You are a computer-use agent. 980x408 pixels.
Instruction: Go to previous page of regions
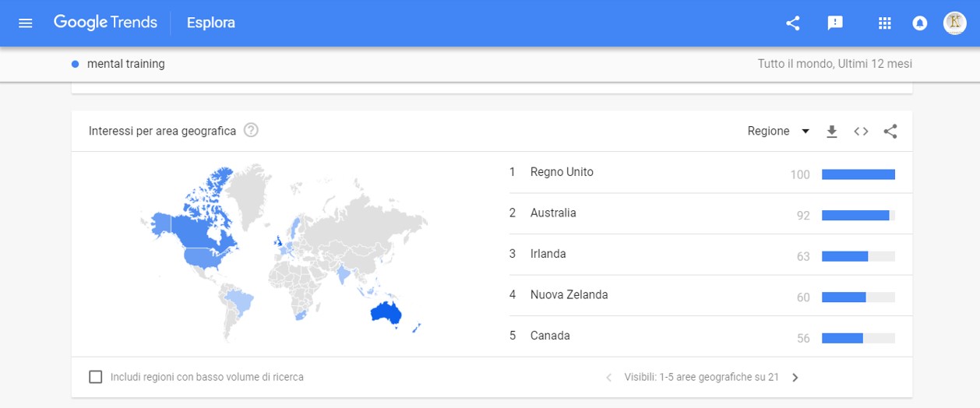(609, 378)
